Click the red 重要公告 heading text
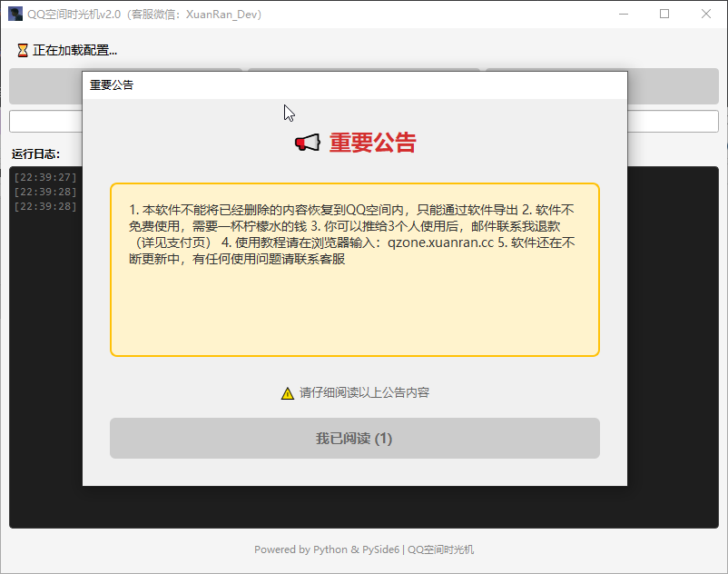728x574 pixels. pyautogui.click(x=372, y=143)
